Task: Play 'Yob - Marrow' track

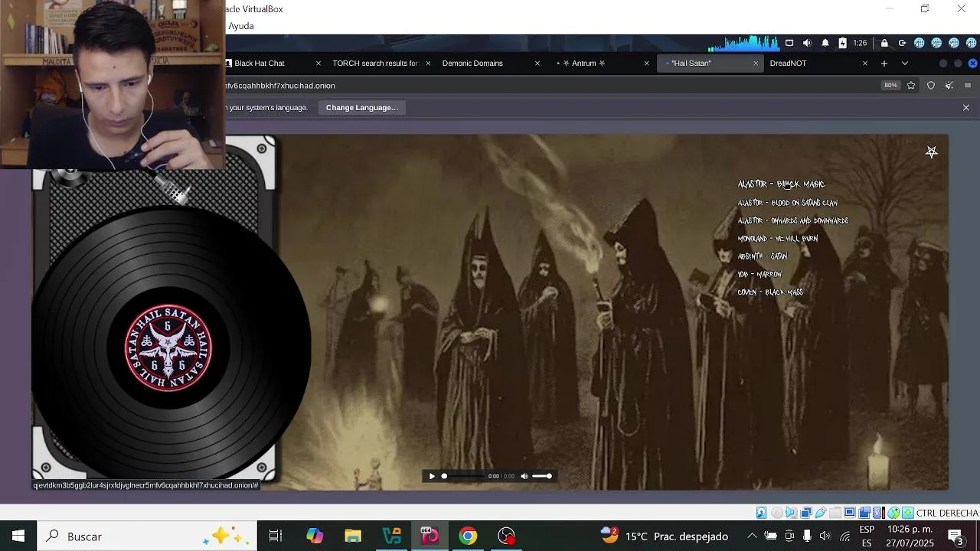Action: tap(759, 274)
